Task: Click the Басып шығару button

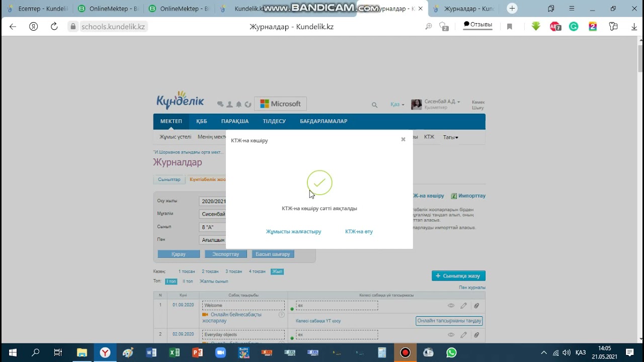Action: point(273,254)
